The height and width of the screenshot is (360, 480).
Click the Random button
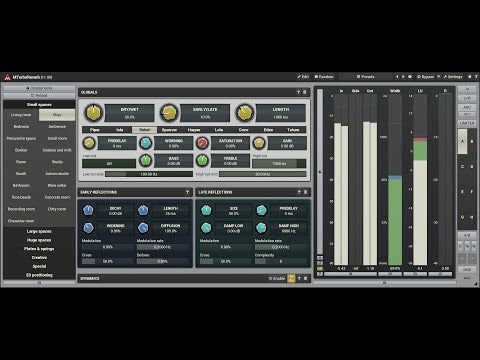[324, 77]
